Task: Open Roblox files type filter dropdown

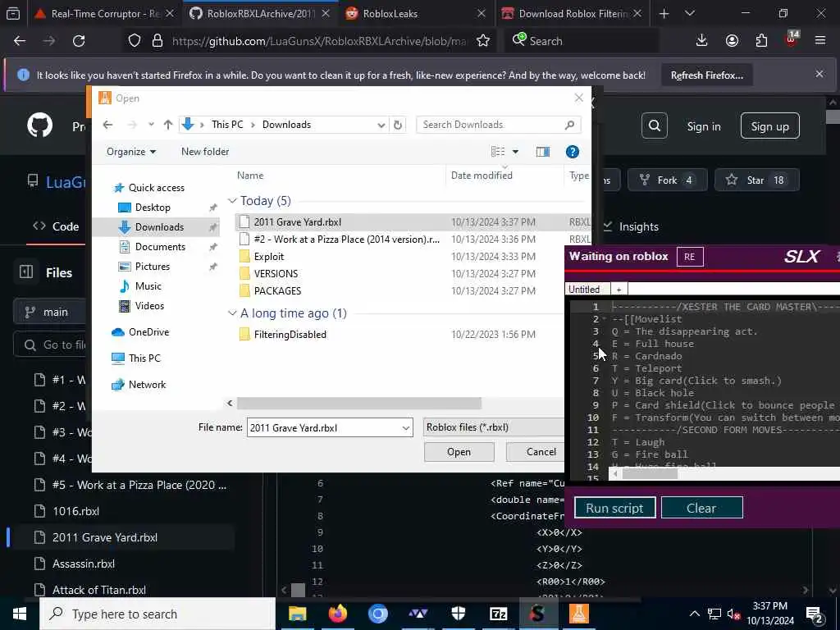Action: [493, 427]
